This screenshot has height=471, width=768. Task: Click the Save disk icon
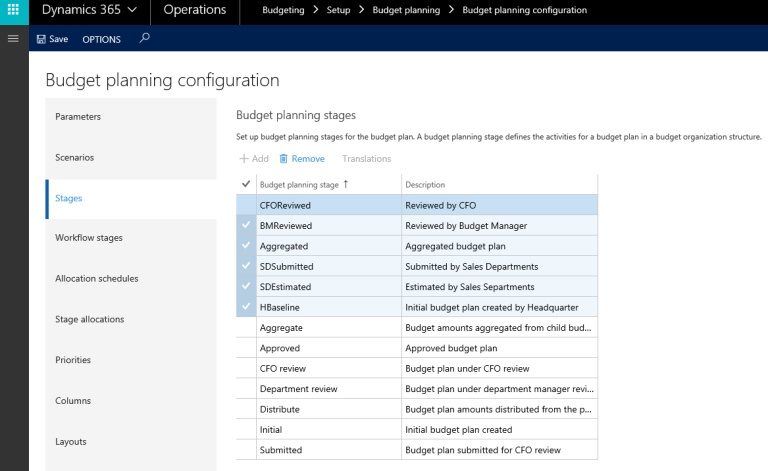(x=41, y=39)
